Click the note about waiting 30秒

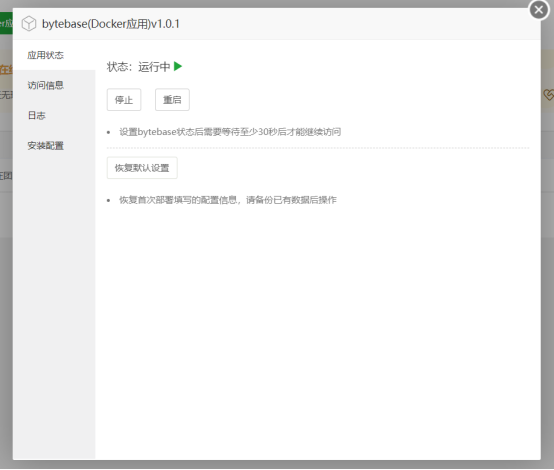click(x=230, y=132)
